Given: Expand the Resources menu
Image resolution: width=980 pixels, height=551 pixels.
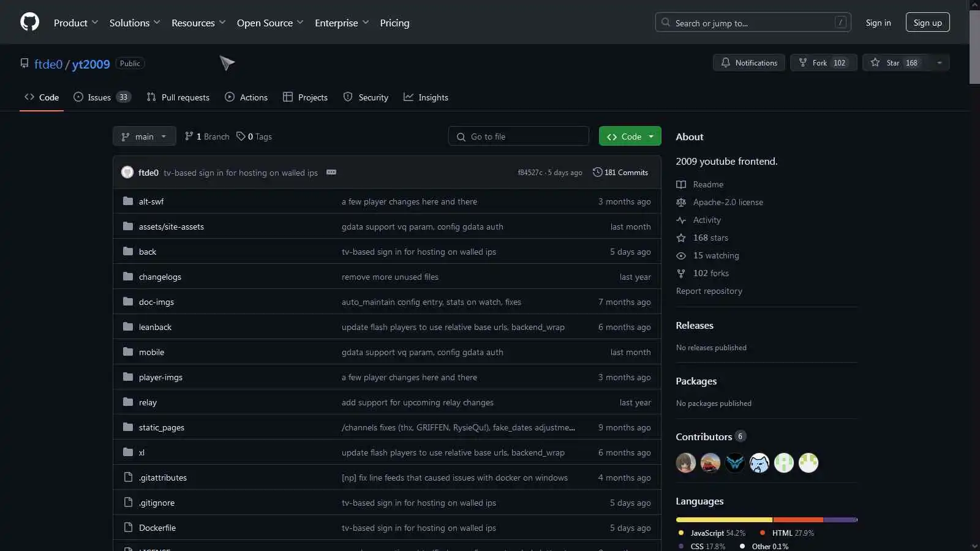Looking at the screenshot, I should click(x=198, y=23).
